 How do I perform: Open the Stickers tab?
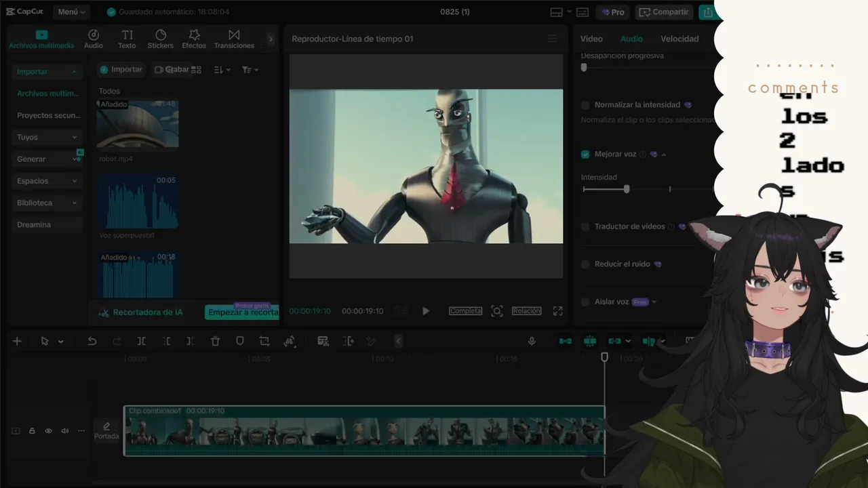(161, 39)
